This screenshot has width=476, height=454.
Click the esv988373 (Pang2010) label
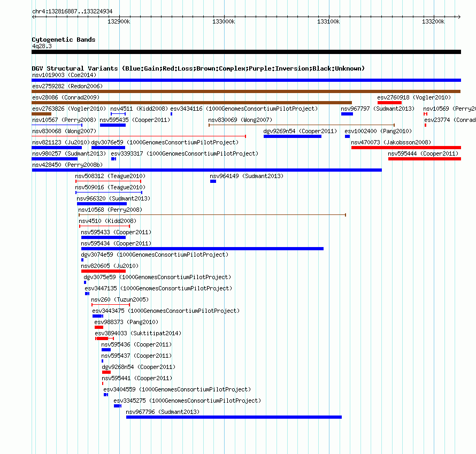[126, 322]
